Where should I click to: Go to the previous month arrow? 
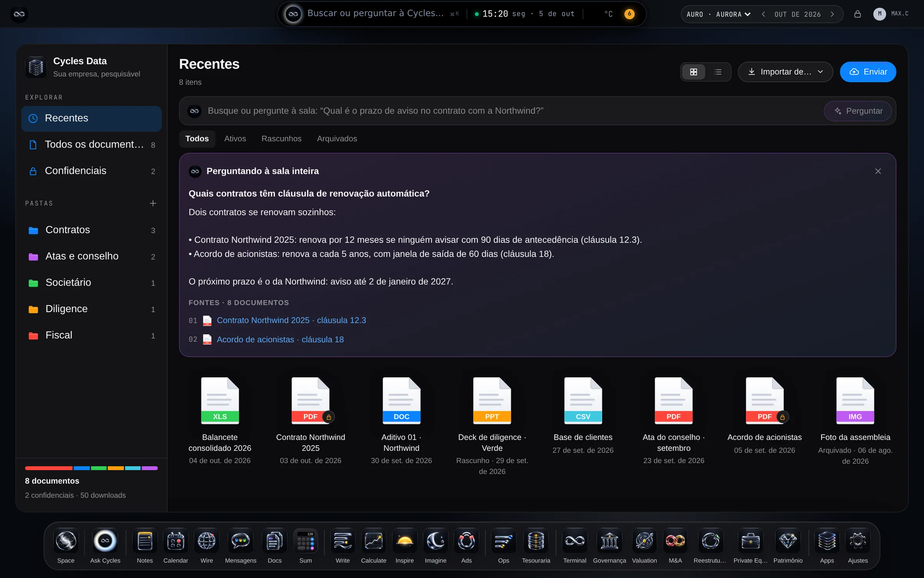[x=763, y=14]
